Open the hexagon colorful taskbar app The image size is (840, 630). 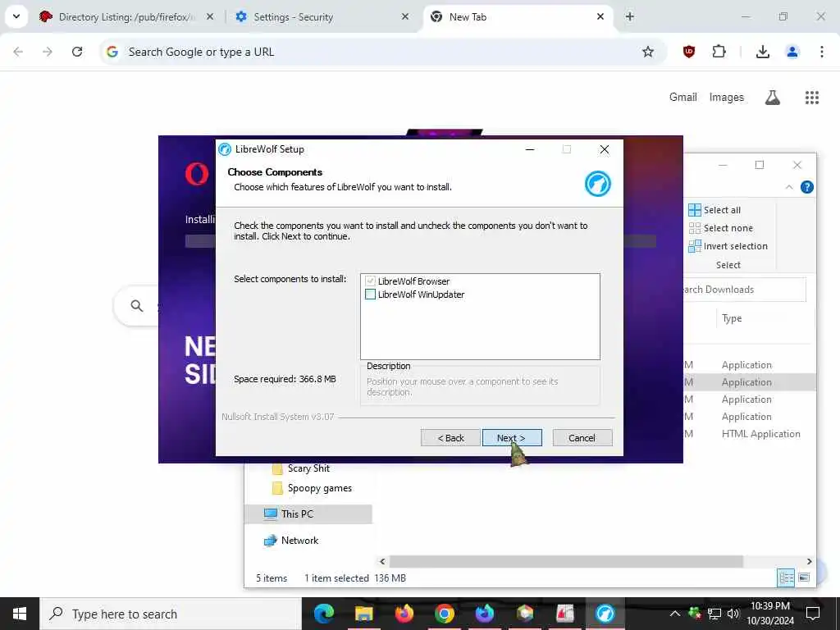(524, 614)
